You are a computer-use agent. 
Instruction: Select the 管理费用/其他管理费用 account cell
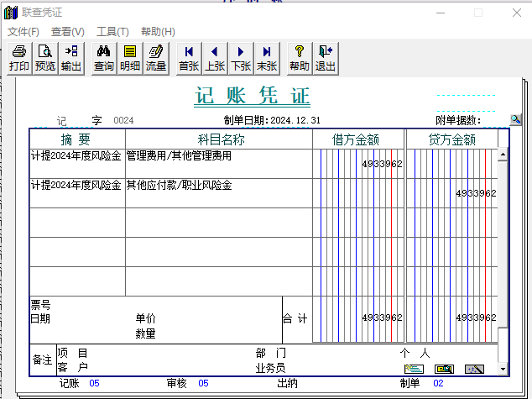click(x=218, y=163)
